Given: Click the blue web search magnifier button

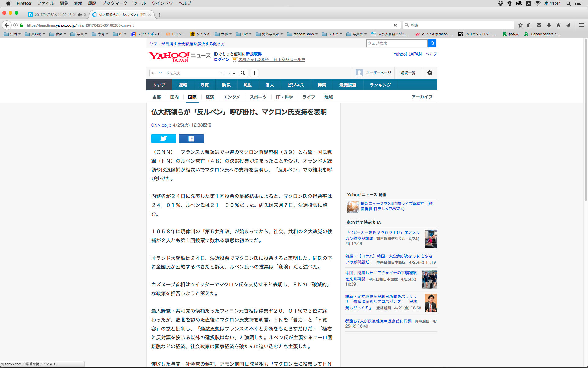Looking at the screenshot, I should point(432,43).
